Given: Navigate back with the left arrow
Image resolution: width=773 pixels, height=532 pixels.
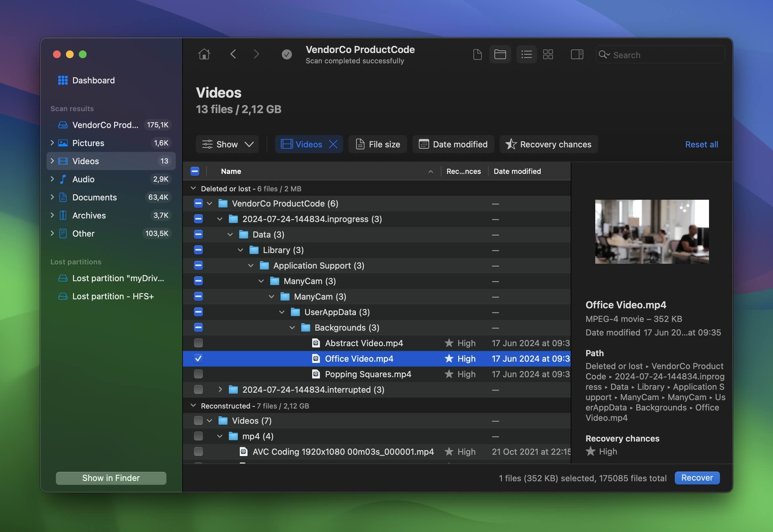Looking at the screenshot, I should (233, 54).
